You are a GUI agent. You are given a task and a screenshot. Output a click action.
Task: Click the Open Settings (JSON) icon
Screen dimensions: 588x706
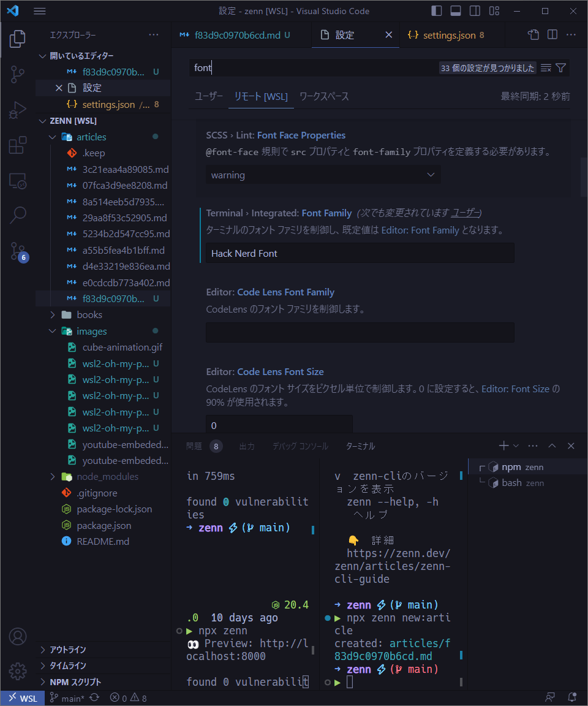(x=533, y=35)
